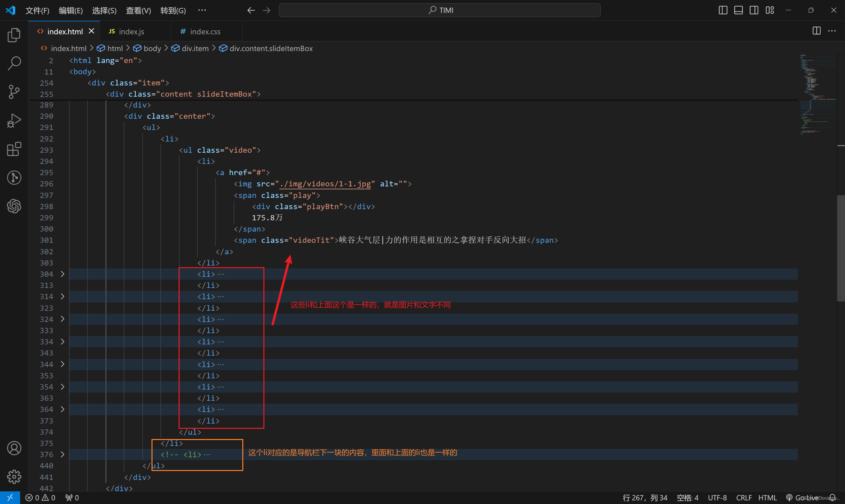Open the ChatGPT extension icon
This screenshot has height=504, width=845.
(14, 206)
